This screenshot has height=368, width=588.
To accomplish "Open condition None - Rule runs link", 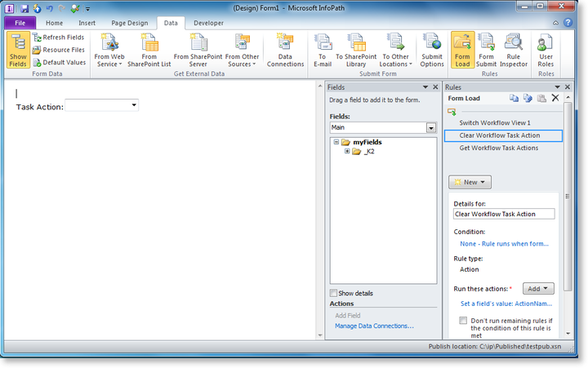I will tap(504, 244).
